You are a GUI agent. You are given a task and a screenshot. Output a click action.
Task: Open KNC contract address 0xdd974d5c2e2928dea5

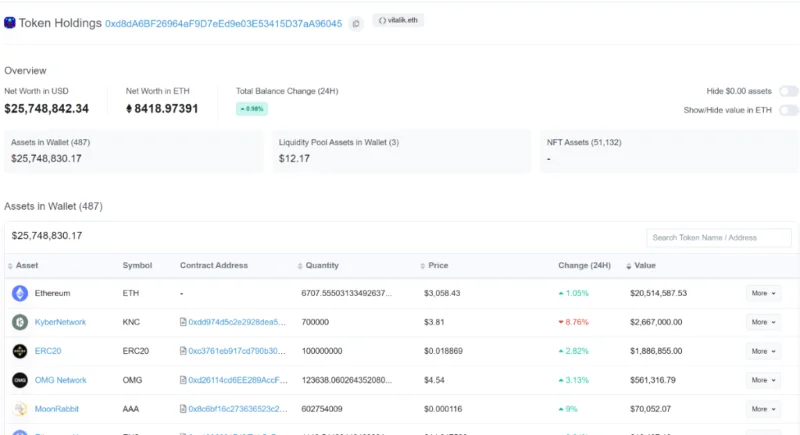click(x=237, y=322)
